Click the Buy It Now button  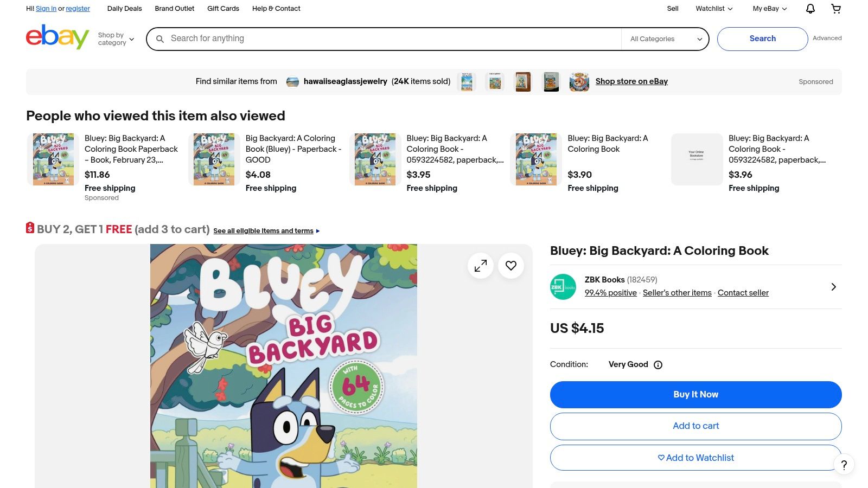(695, 395)
